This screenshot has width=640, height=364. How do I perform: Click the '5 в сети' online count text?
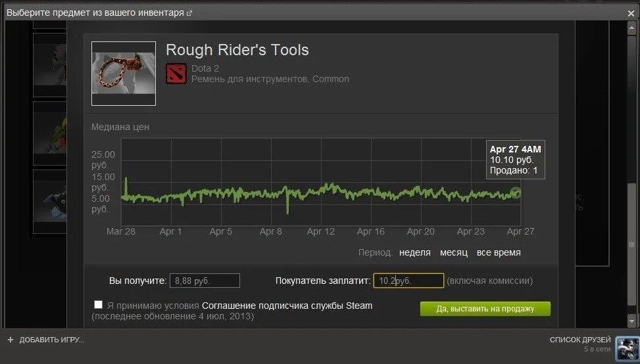point(597,350)
